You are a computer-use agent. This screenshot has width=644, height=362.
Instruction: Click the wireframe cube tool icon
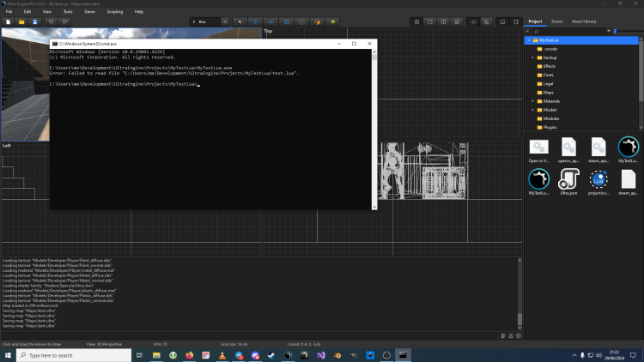coord(302,21)
